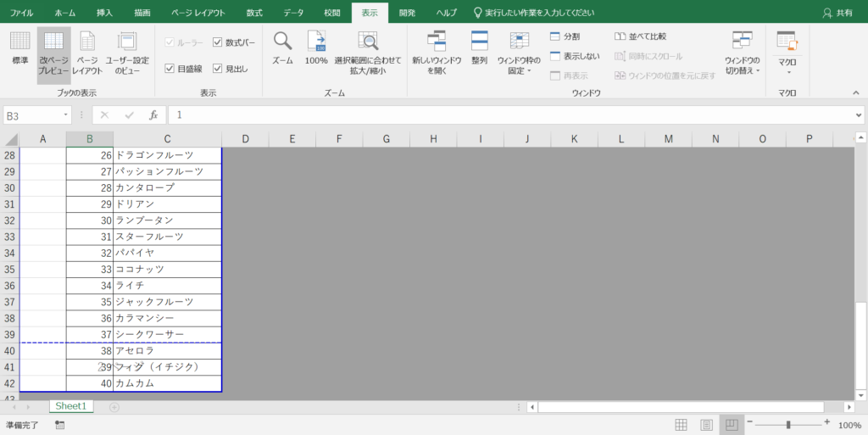This screenshot has height=435, width=868.
Task: Click the Name Box showing B3
Action: tap(32, 115)
